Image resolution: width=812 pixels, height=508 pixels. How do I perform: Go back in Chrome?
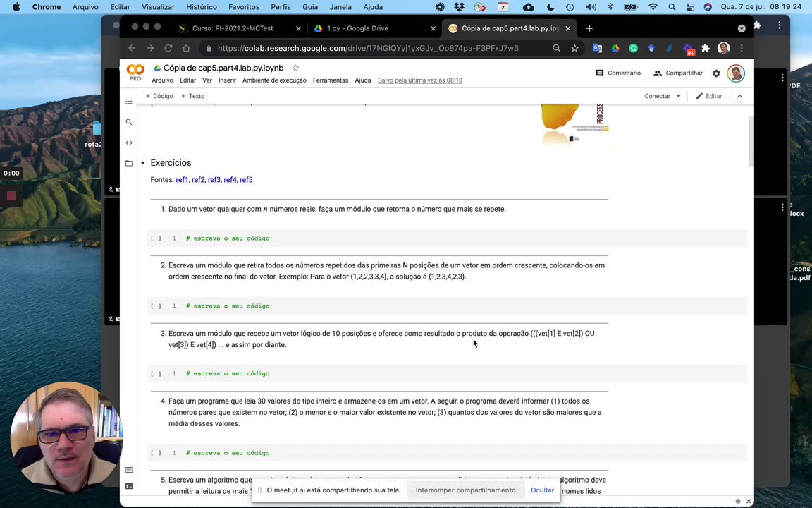132,48
